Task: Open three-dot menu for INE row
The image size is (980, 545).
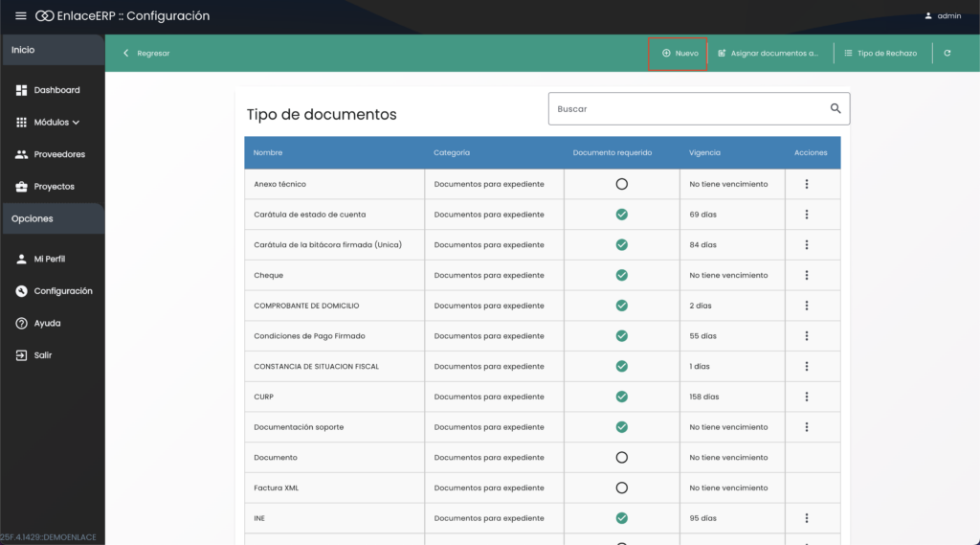Action: click(807, 518)
